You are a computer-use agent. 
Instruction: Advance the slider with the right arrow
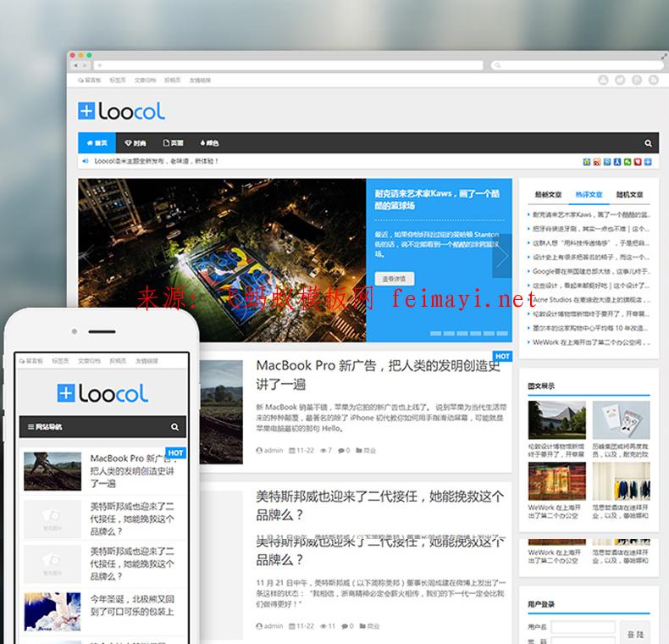[501, 256]
